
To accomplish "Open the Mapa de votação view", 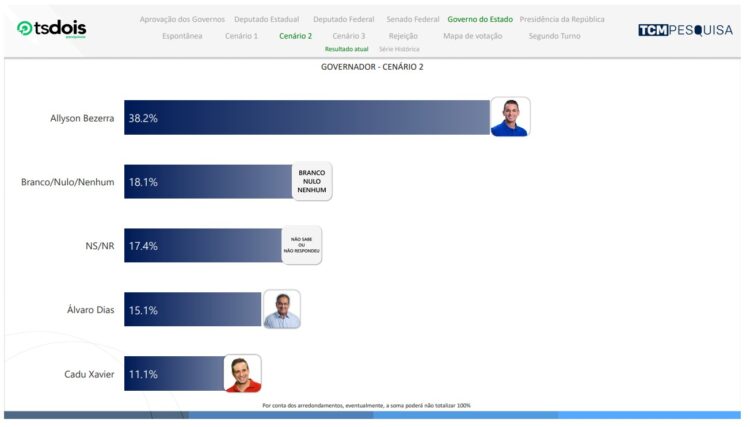I will pyautogui.click(x=473, y=36).
